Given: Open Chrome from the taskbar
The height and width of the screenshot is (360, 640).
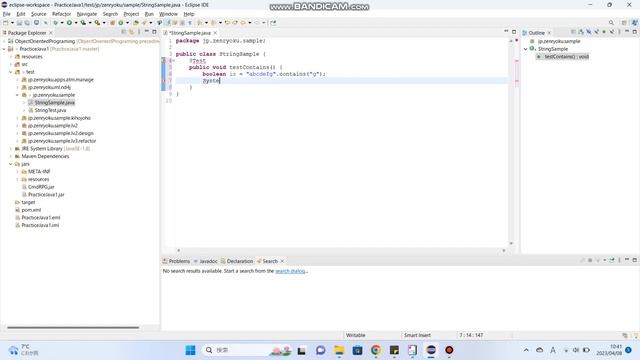Looking at the screenshot, I should coord(376,350).
